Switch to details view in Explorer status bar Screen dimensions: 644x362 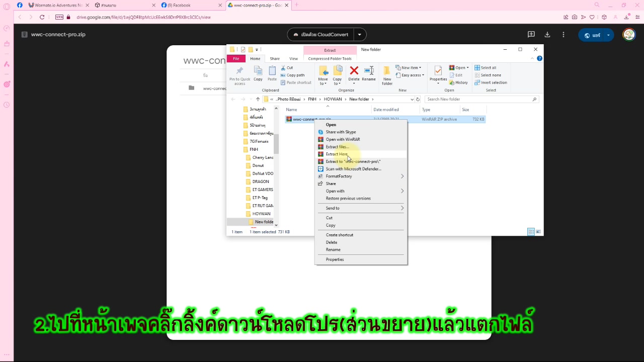click(x=531, y=232)
